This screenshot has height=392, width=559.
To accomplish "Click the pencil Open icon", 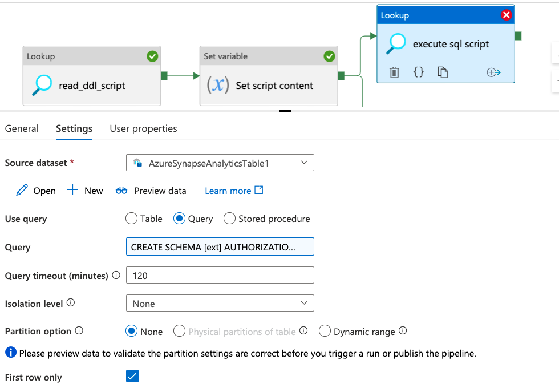I will (x=22, y=190).
